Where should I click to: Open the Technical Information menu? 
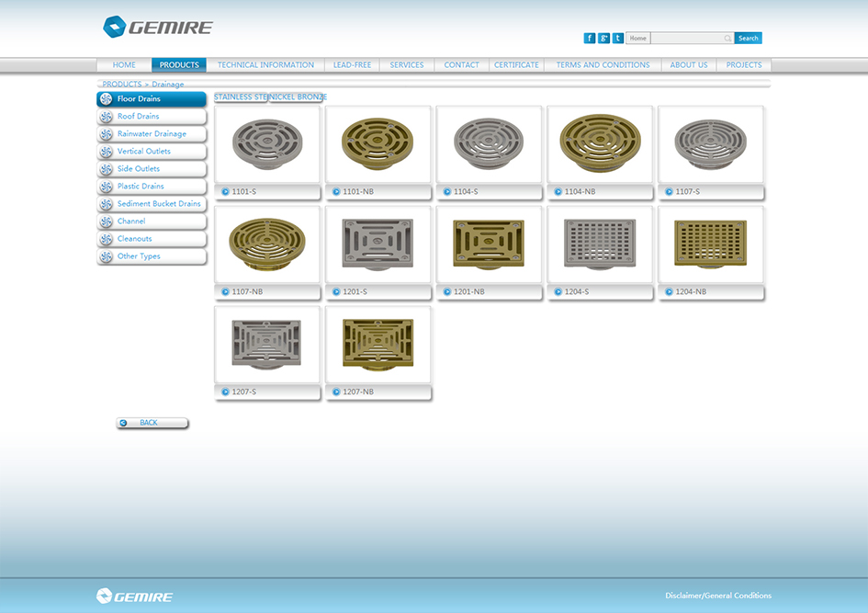coord(265,65)
